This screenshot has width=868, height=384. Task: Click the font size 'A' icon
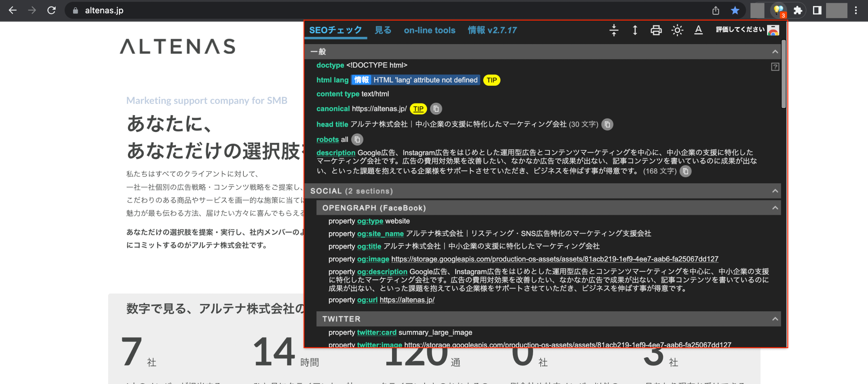[x=698, y=30]
